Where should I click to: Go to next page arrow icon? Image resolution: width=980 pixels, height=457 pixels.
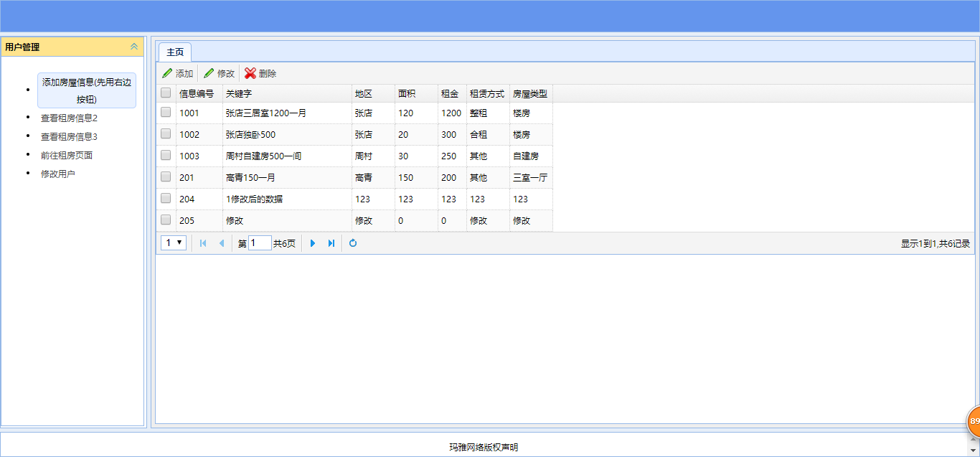pos(313,243)
